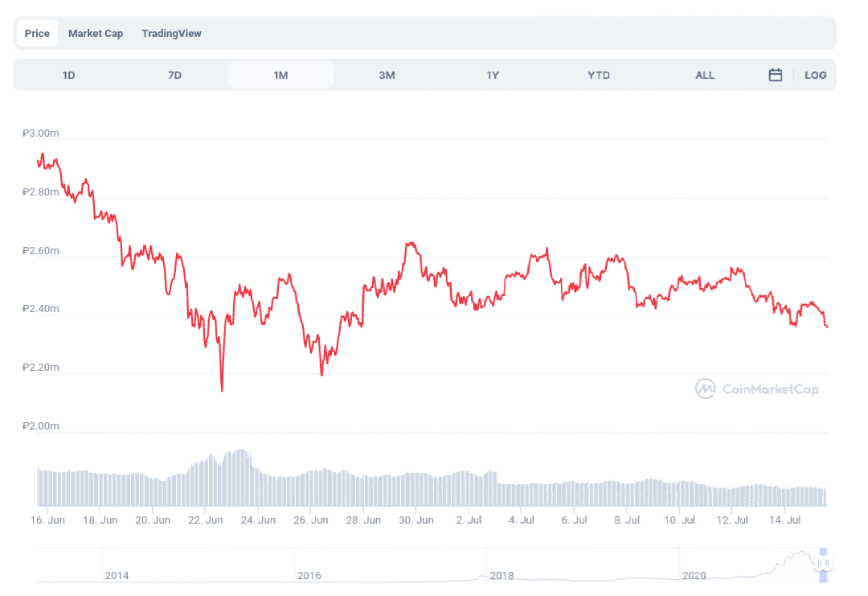Click the 1M range button
Screen dimensions: 868x596
pos(280,75)
